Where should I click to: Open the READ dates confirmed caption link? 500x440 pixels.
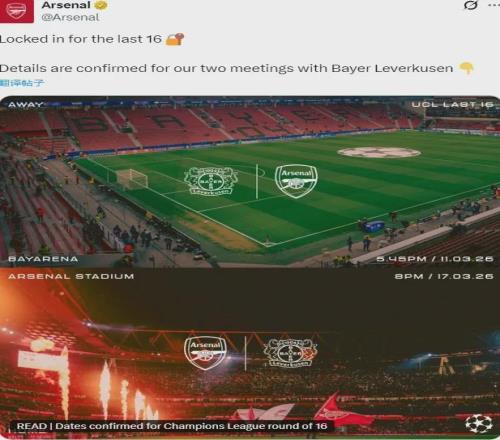coord(172,426)
